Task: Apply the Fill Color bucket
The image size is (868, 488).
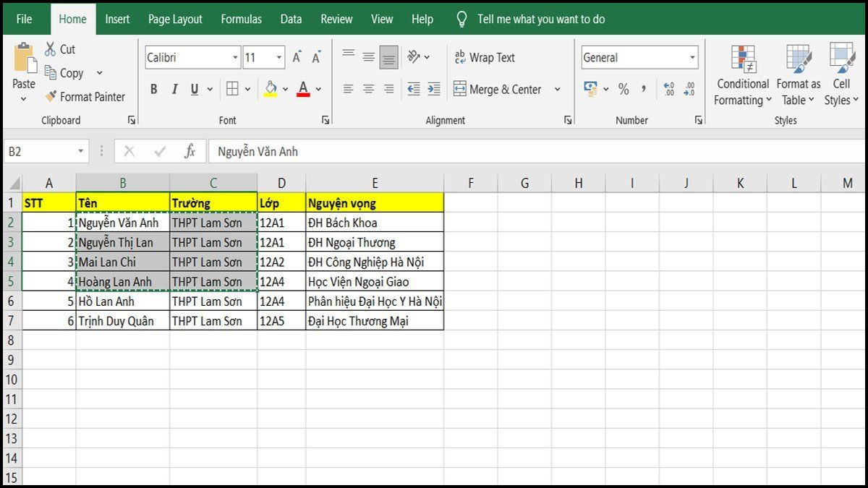Action: click(271, 89)
